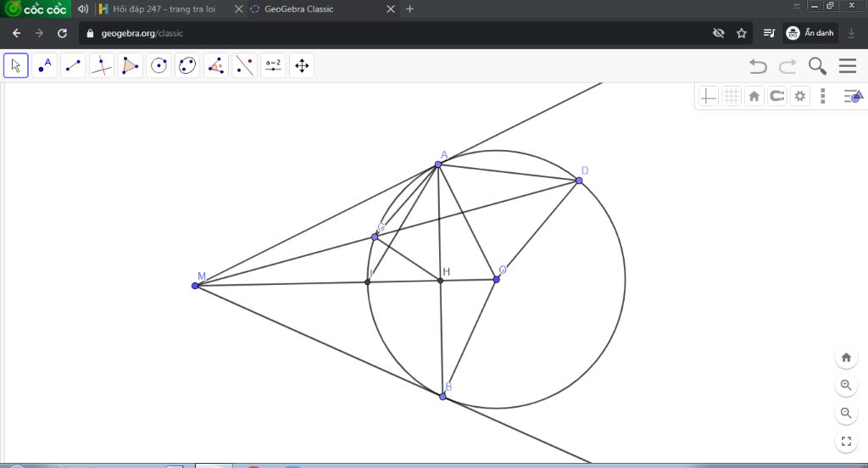Screen dimensions: 868x468
Task: Enter fullscreen mode in GeoGebra
Action: tap(846, 442)
